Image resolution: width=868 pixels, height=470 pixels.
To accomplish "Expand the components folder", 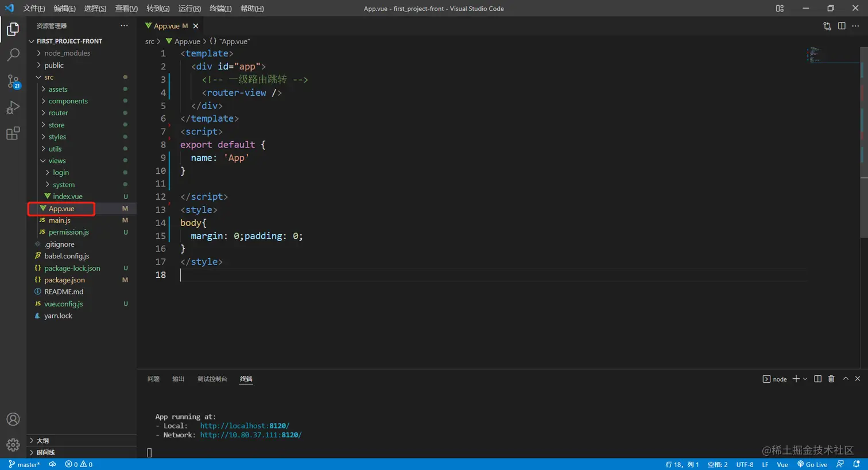I will pos(82,101).
